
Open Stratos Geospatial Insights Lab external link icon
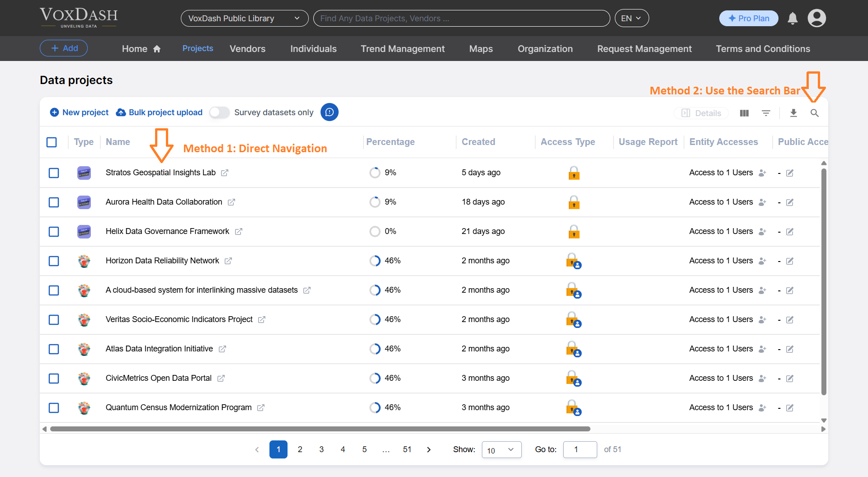[225, 173]
